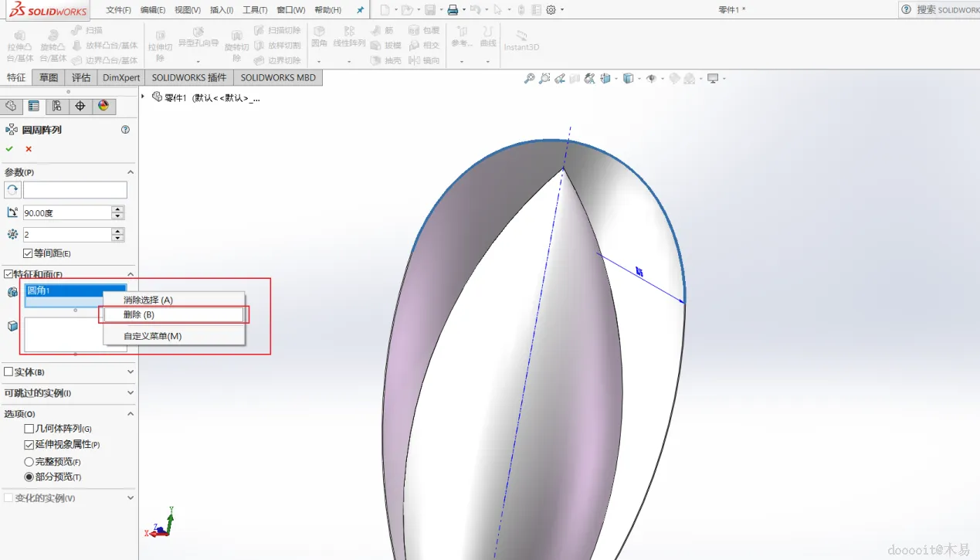Click the New document icon
Viewport: 980px width, 560px height.
pyautogui.click(x=385, y=10)
